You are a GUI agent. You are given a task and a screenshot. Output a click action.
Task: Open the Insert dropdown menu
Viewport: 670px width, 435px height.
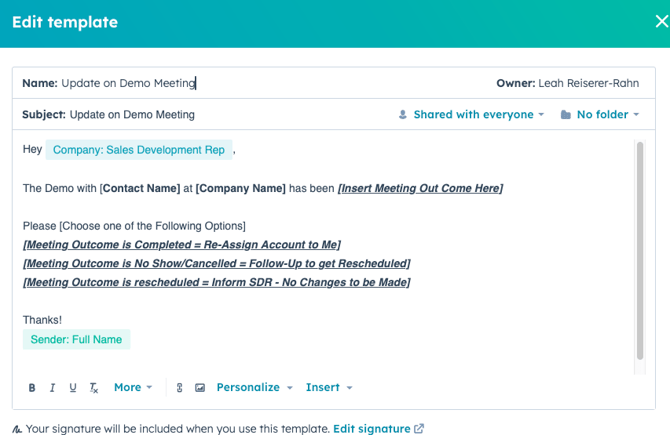[329, 387]
